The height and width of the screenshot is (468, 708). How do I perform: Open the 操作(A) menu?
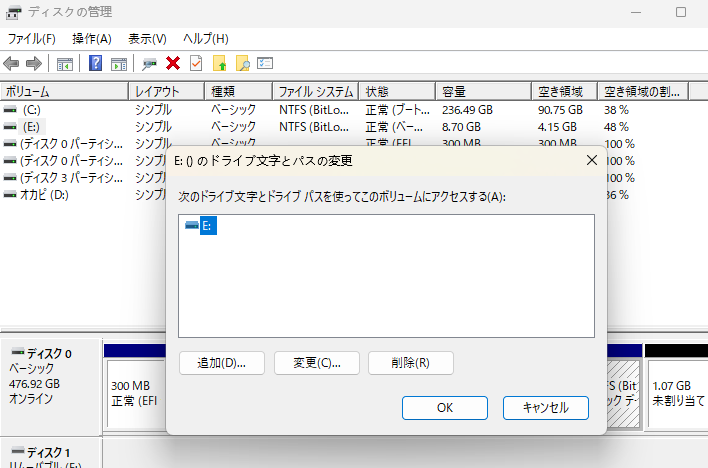(x=91, y=39)
